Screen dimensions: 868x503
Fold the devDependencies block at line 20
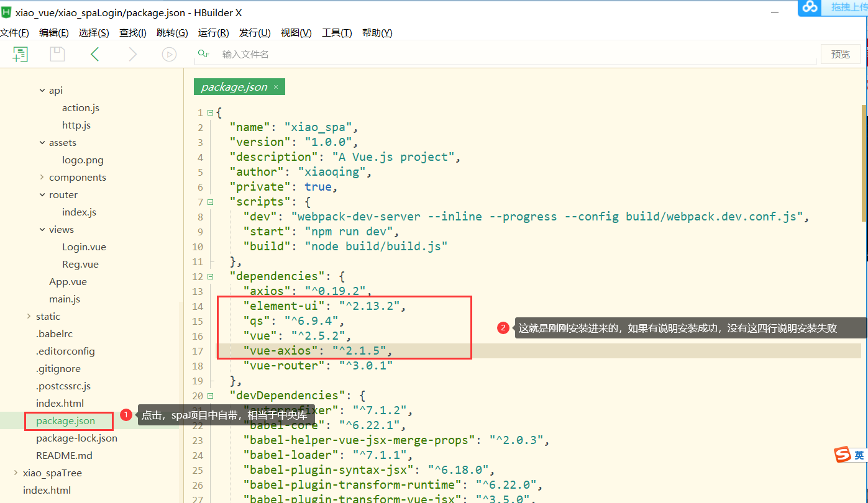[210, 396]
